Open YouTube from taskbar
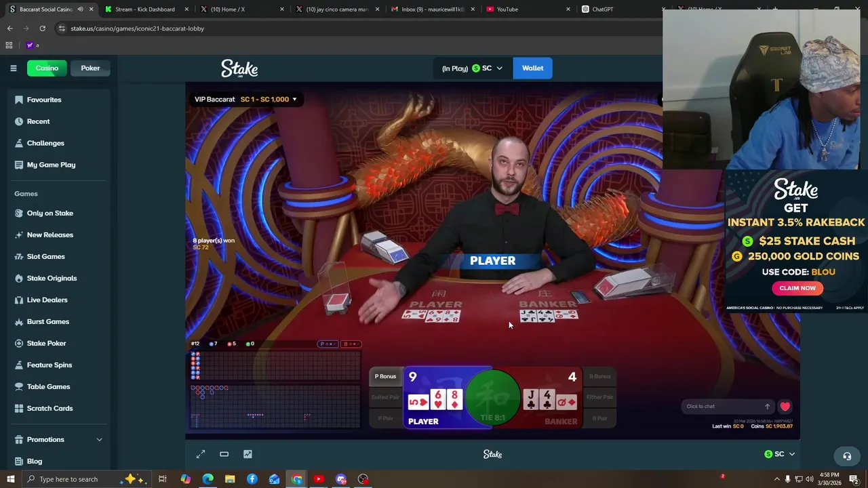The image size is (868, 488). (319, 479)
